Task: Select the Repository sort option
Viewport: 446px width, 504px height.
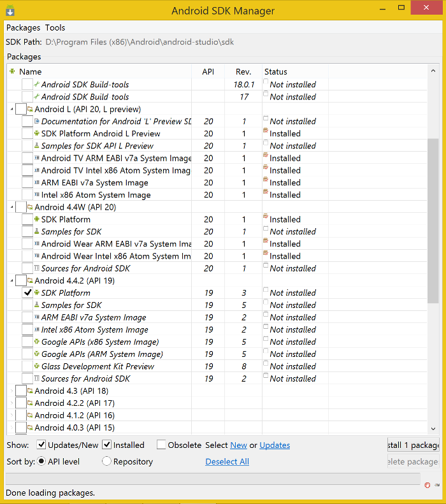Action: (106, 461)
